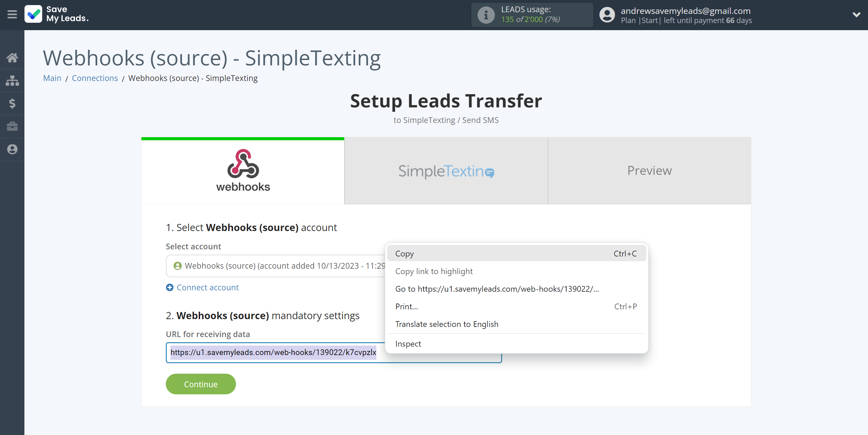This screenshot has width=868, height=435.
Task: Switch to the SimpleTexting tab
Action: [x=447, y=170]
